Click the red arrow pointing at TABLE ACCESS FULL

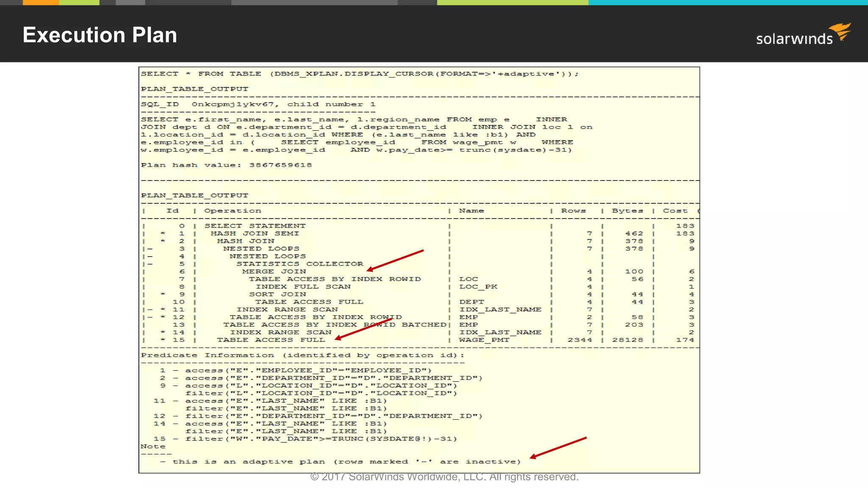pyautogui.click(x=363, y=330)
